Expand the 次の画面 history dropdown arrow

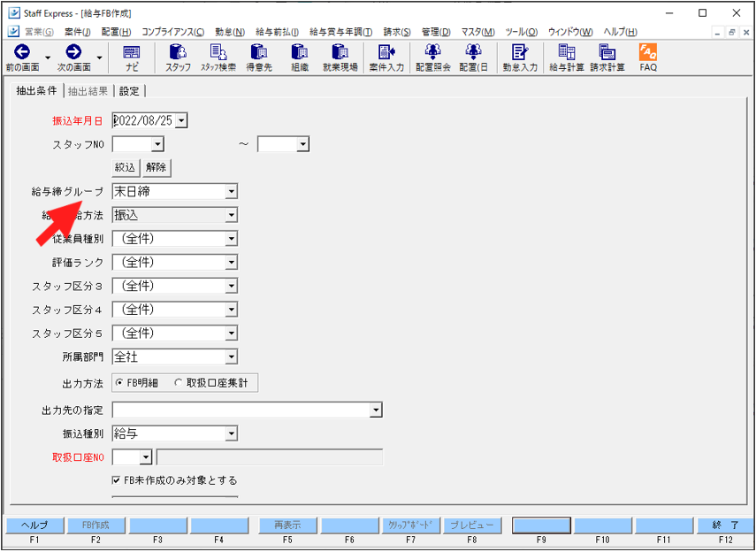99,57
